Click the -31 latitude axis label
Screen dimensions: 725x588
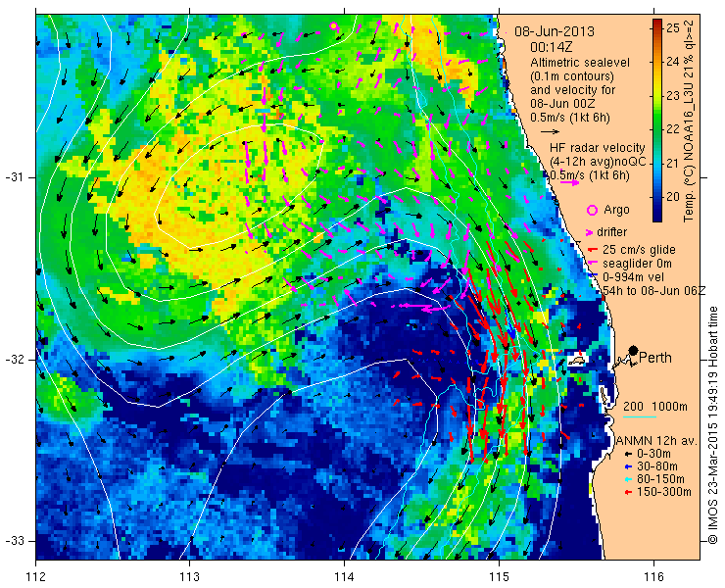tap(15, 177)
